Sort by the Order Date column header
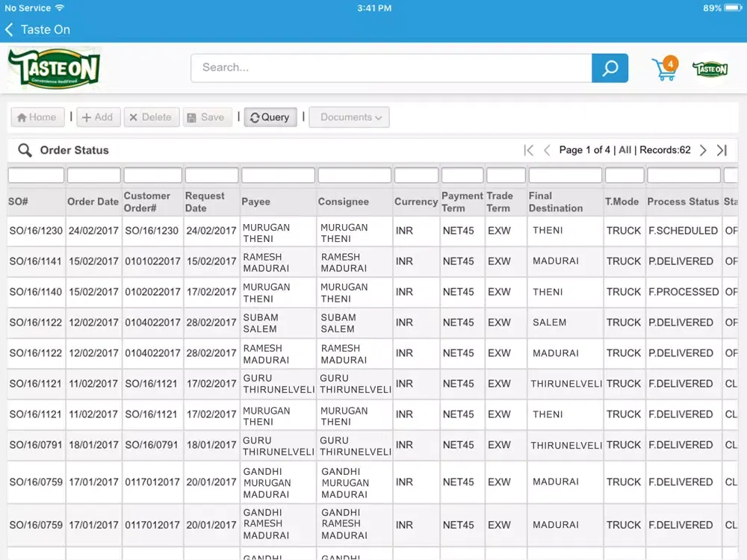Image resolution: width=747 pixels, height=560 pixels. 93,202
